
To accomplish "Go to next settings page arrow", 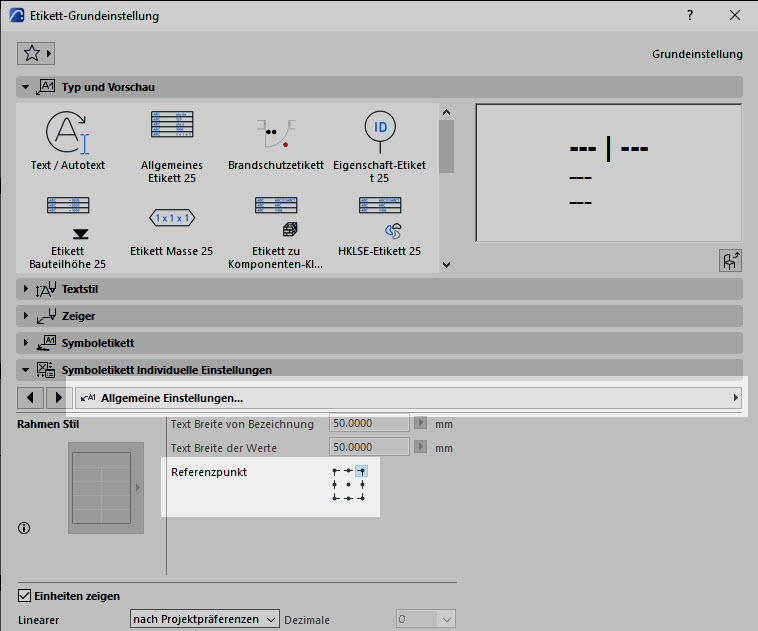I will [x=59, y=397].
